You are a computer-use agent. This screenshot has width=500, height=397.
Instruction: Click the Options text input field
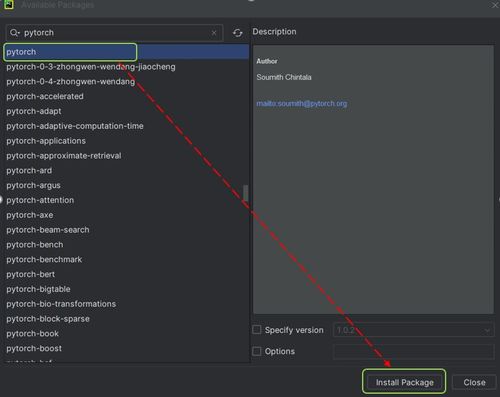[413, 351]
